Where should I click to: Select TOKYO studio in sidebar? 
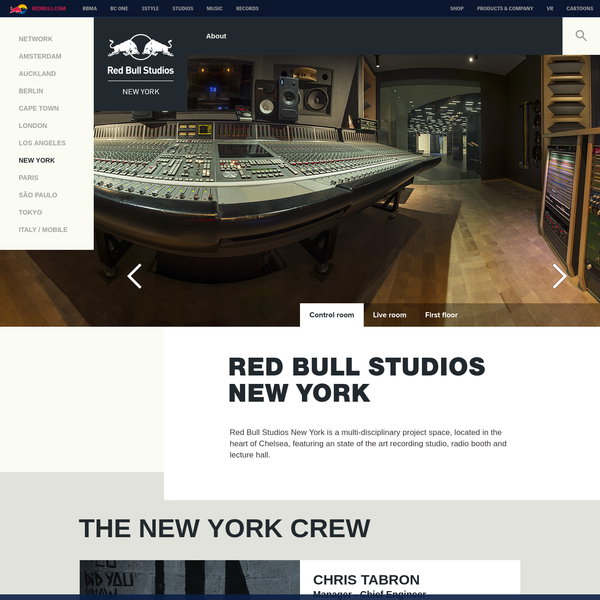pyautogui.click(x=30, y=212)
